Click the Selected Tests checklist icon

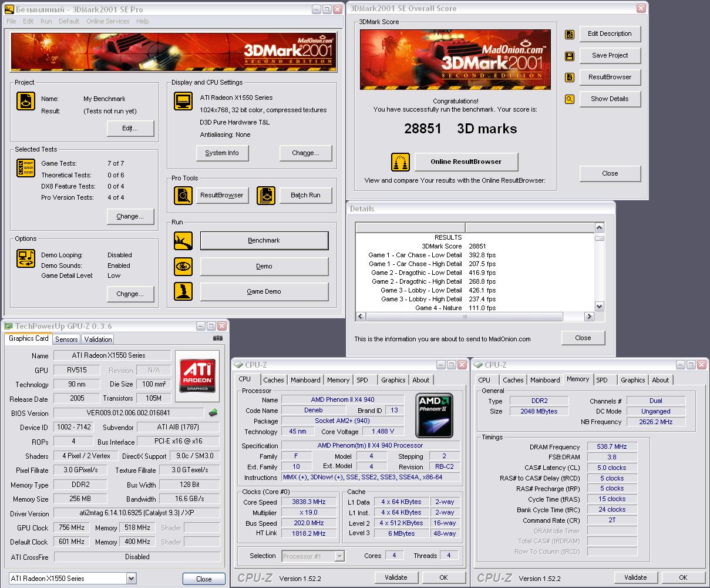point(26,168)
